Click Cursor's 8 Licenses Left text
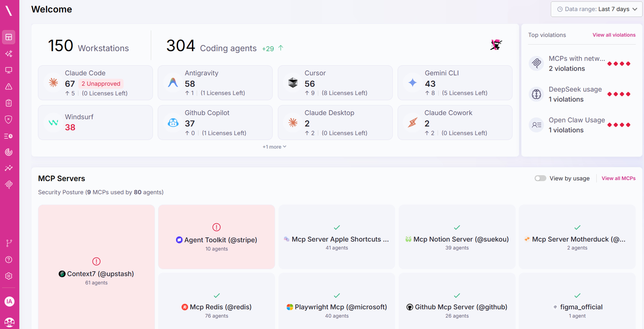The height and width of the screenshot is (329, 644). (345, 93)
